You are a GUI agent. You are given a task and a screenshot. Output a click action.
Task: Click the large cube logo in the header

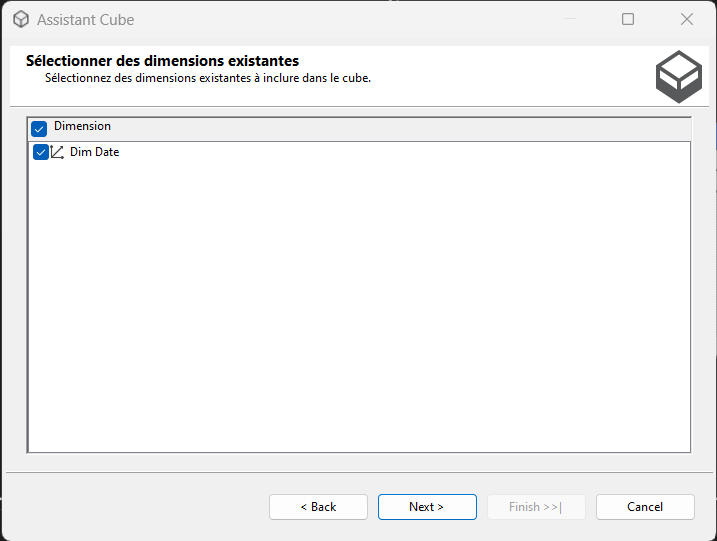[x=679, y=76]
